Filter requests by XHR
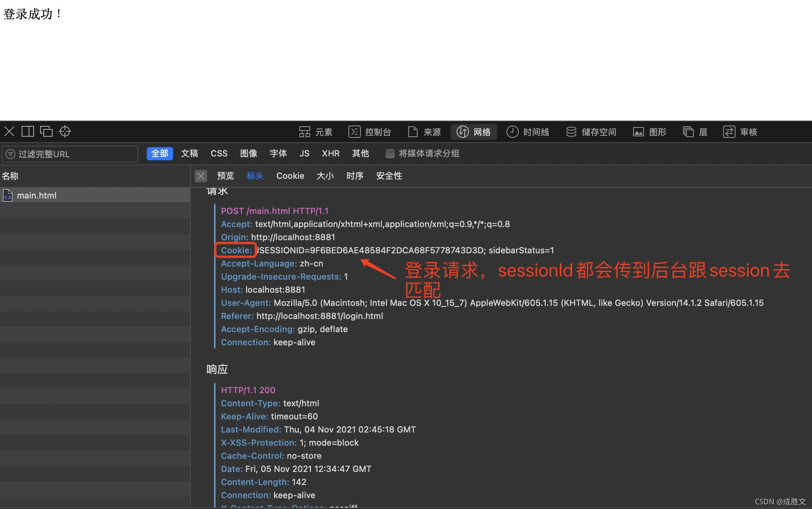The height and width of the screenshot is (509, 812). pyautogui.click(x=331, y=154)
